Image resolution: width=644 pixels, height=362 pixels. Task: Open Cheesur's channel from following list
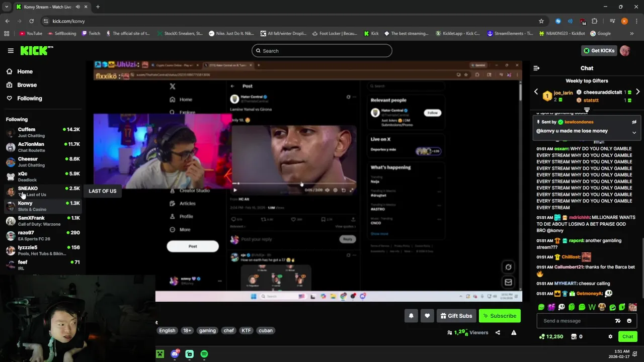point(43,162)
